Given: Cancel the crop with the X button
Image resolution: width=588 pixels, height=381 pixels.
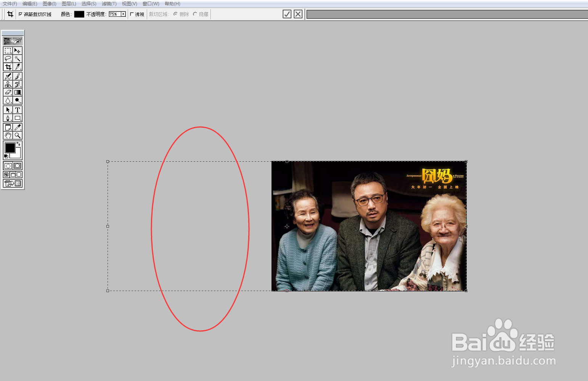Looking at the screenshot, I should (x=298, y=14).
